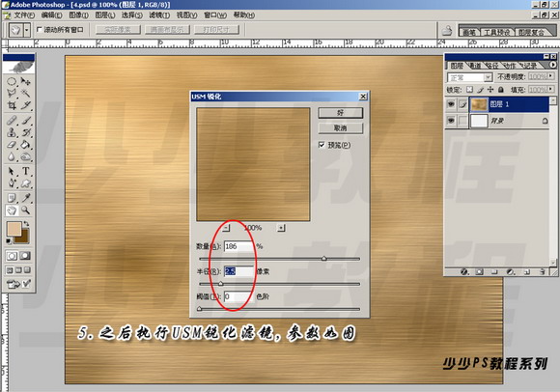Viewport: 560px width, 392px height.
Task: Select the History Brush tool
Action: click(26, 132)
